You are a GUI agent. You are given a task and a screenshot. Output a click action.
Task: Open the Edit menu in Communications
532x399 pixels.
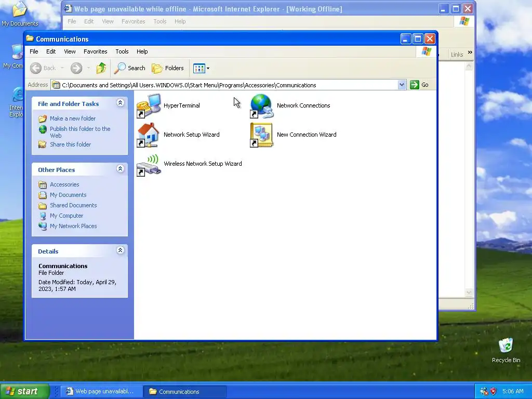pyautogui.click(x=51, y=51)
